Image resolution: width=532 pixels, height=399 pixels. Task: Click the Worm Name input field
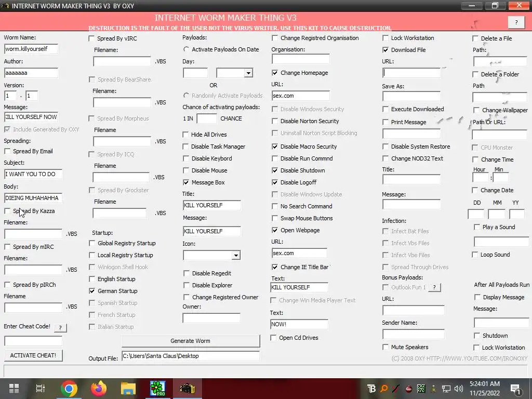tap(31, 49)
